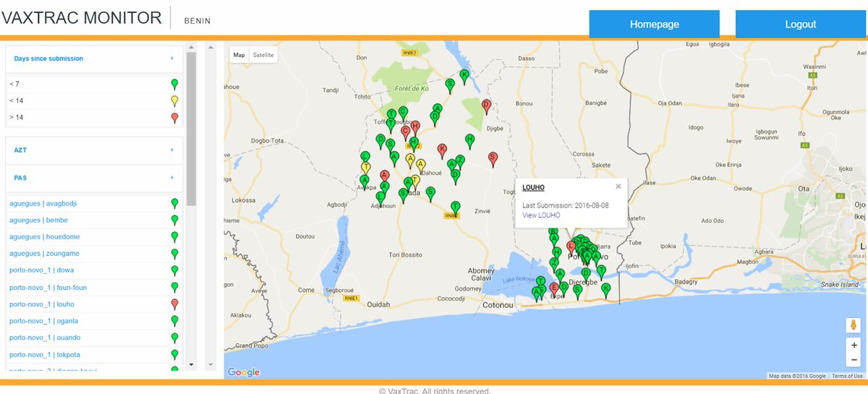Click the yellow T marker below green L
The height and width of the screenshot is (394, 868).
click(x=366, y=169)
